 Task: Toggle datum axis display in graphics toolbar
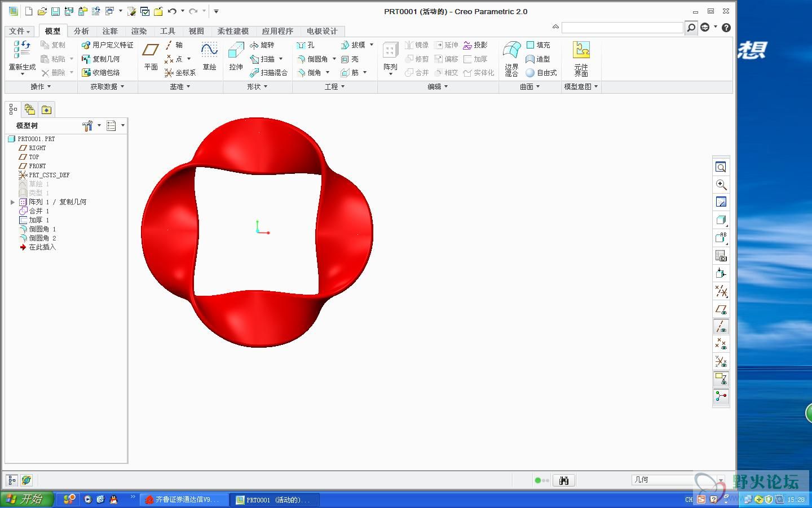721,327
